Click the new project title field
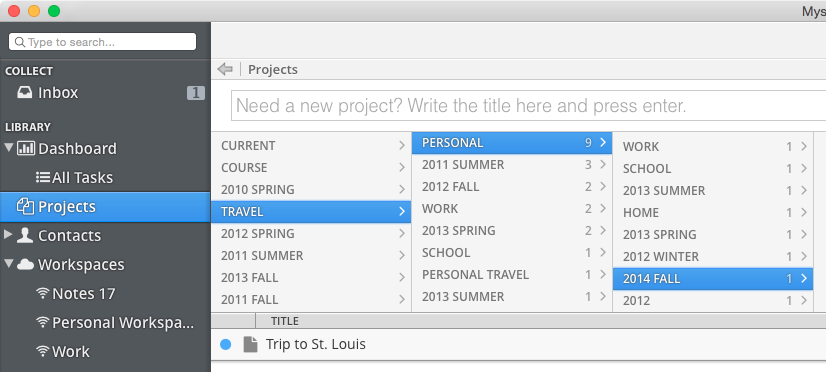Viewport: 826px width, 372px height. (528, 106)
